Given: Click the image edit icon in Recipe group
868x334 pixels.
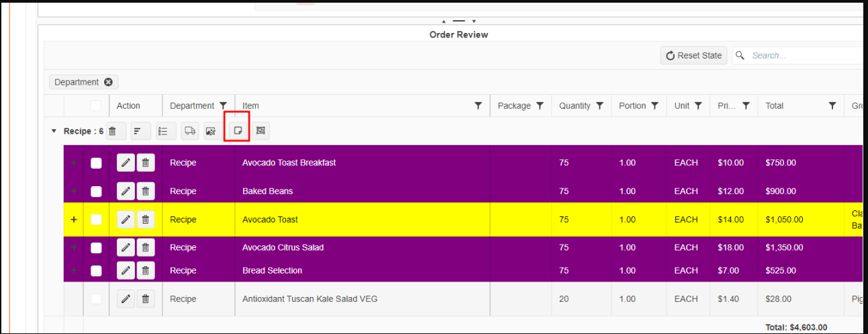Looking at the screenshot, I should point(211,132).
